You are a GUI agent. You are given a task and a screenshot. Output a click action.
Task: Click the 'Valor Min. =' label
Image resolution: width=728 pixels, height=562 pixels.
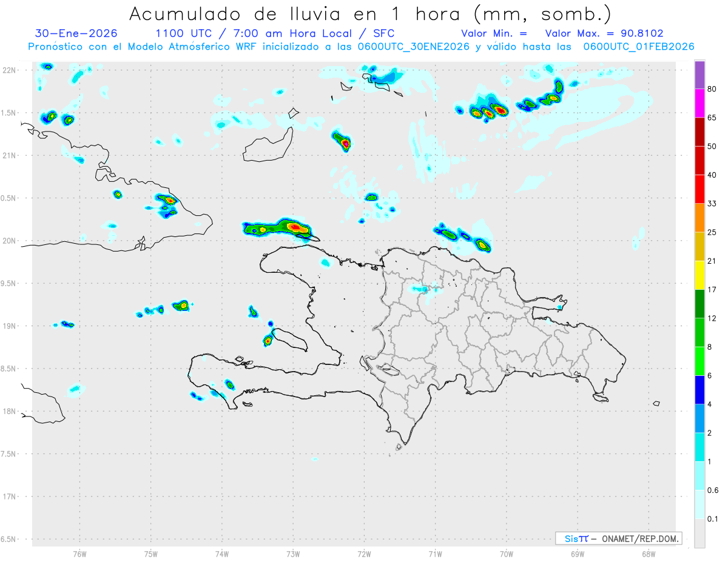[x=494, y=33]
